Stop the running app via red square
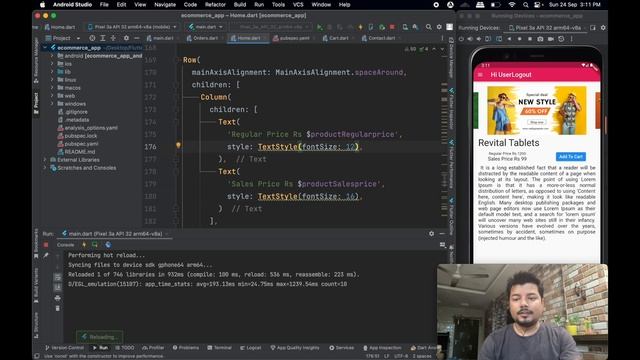This screenshot has height=360, width=640. pyautogui.click(x=392, y=27)
